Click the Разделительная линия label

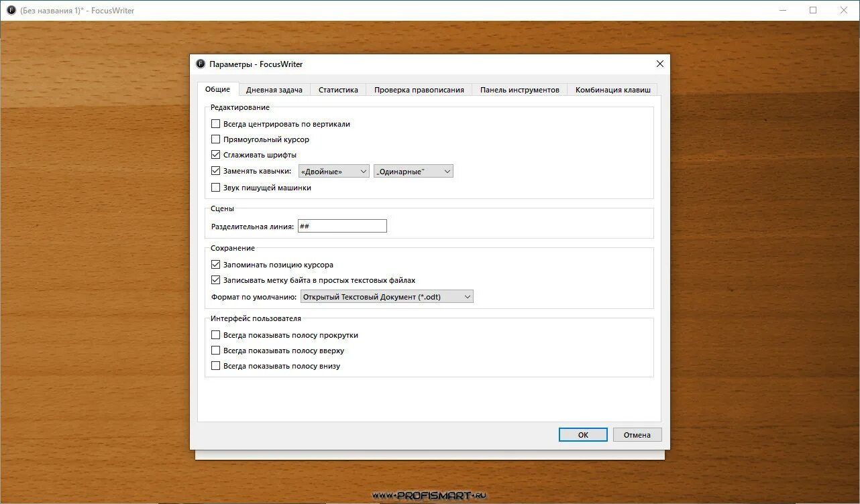(252, 227)
